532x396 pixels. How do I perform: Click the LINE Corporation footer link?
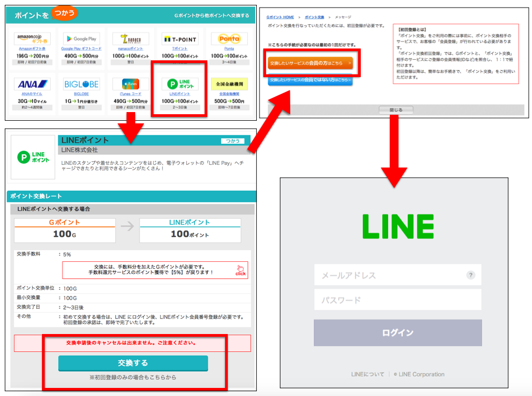click(419, 374)
